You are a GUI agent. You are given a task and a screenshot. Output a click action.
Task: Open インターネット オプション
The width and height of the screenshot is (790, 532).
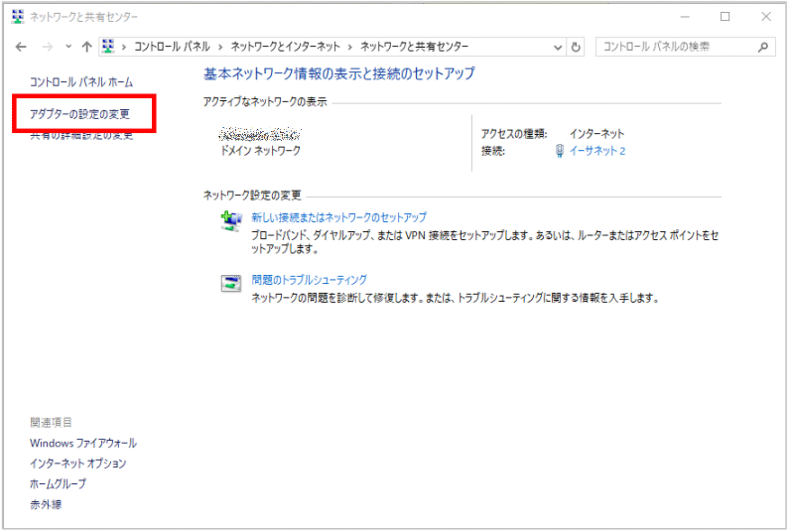(78, 464)
